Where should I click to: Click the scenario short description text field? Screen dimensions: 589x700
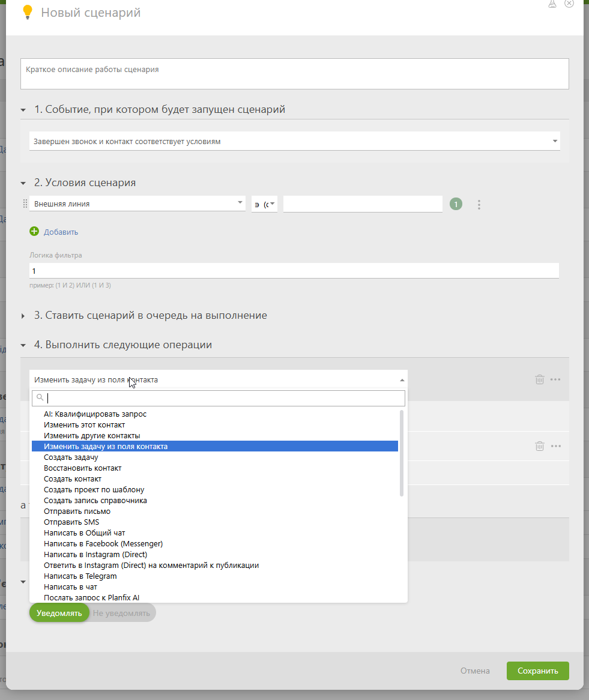pyautogui.click(x=294, y=73)
